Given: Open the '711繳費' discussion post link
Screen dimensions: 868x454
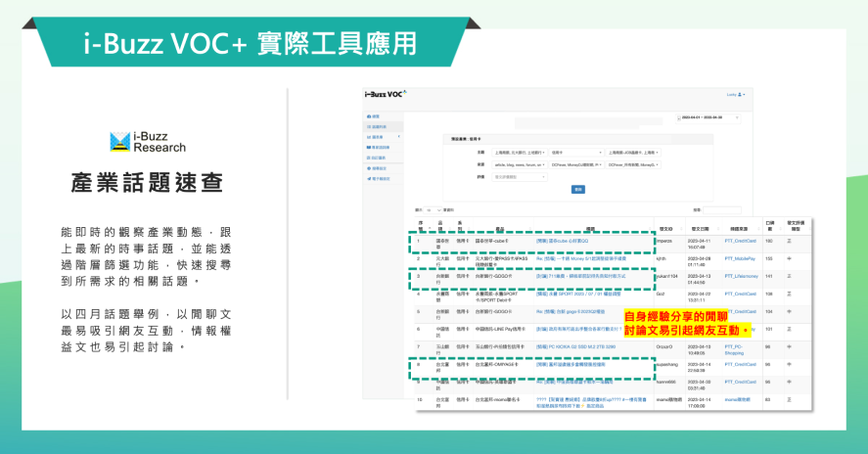Looking at the screenshot, I should (580, 276).
